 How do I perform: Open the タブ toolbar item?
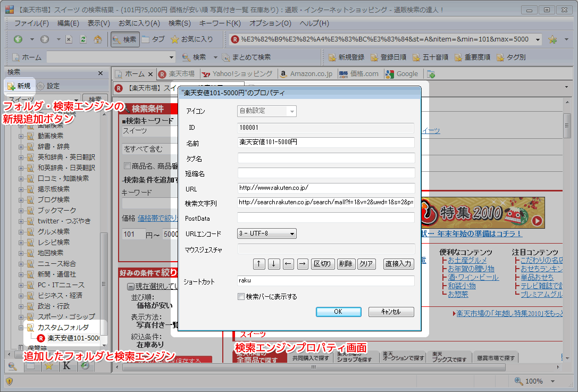tap(153, 39)
